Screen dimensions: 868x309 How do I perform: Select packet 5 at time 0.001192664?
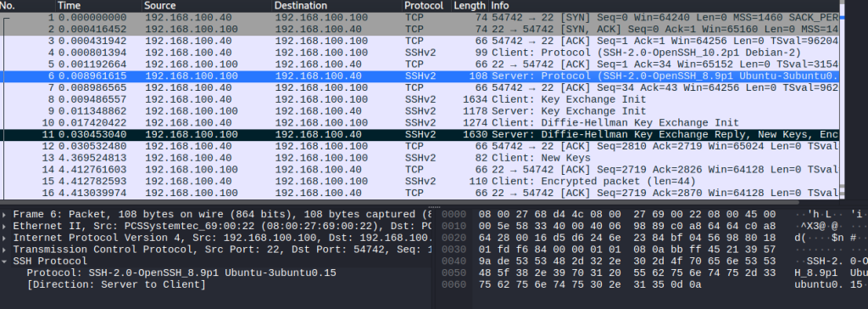pyautogui.click(x=420, y=65)
